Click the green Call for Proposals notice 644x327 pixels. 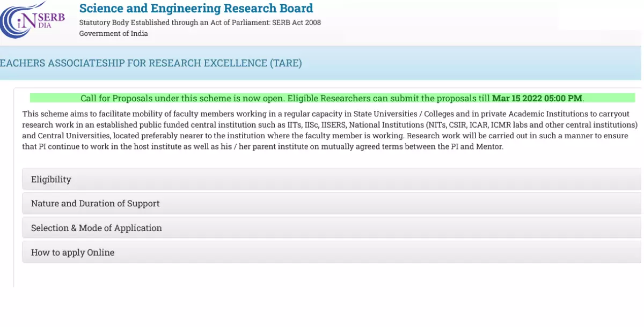[332, 98]
